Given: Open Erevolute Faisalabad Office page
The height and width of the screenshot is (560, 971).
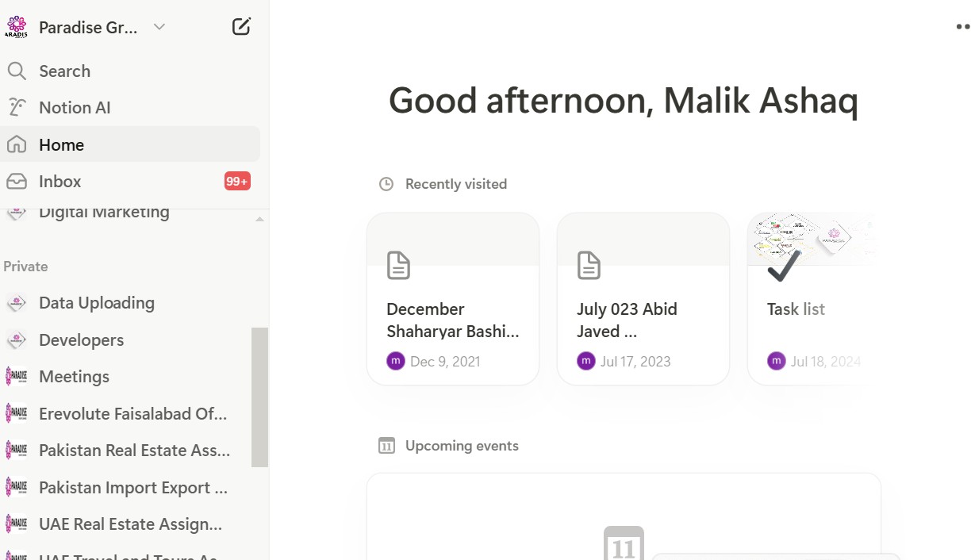Looking at the screenshot, I should 133,414.
